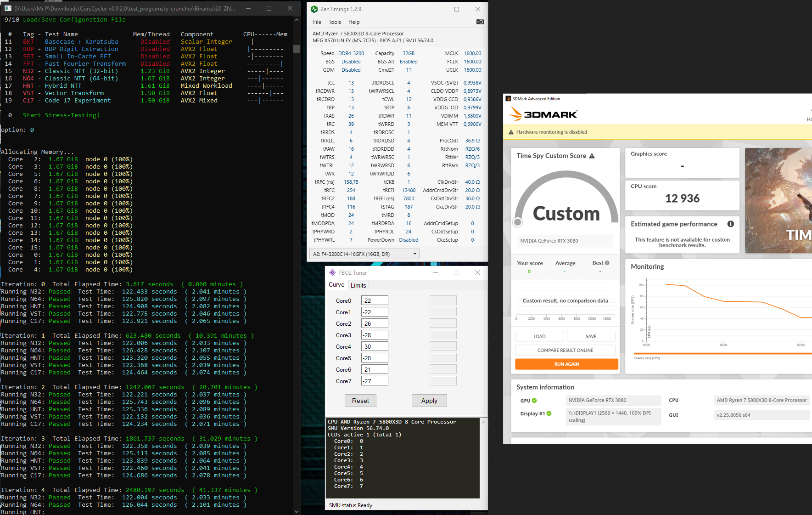Click the CPU score value 12 936
The height and width of the screenshot is (515, 812).
(683, 198)
